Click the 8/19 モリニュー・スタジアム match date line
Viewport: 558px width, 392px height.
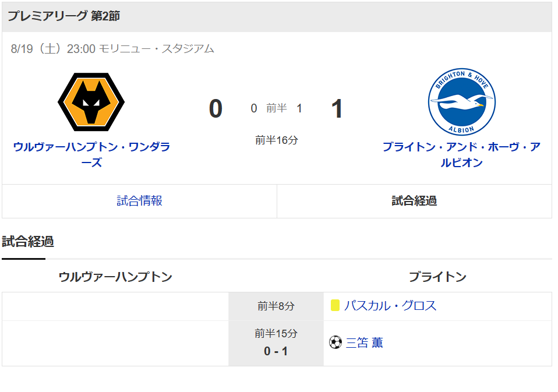[x=112, y=49]
